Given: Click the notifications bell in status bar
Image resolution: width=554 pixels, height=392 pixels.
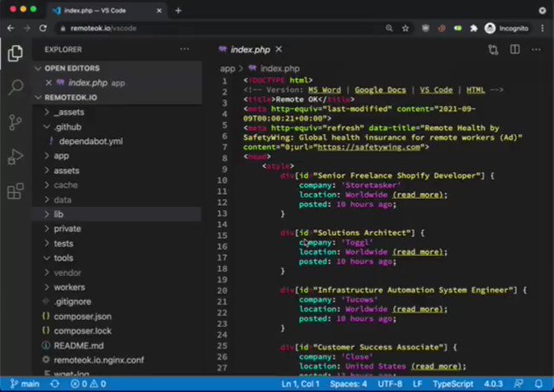Looking at the screenshot, I should (538, 383).
